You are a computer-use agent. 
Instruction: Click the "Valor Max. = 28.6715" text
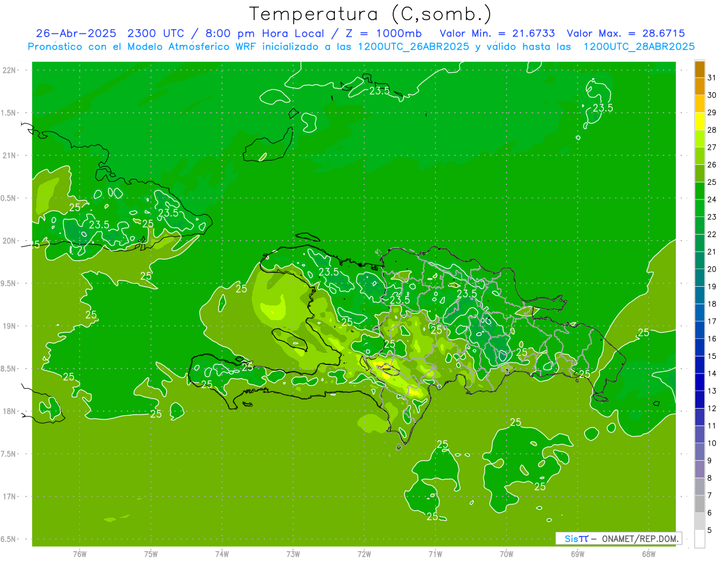point(627,33)
